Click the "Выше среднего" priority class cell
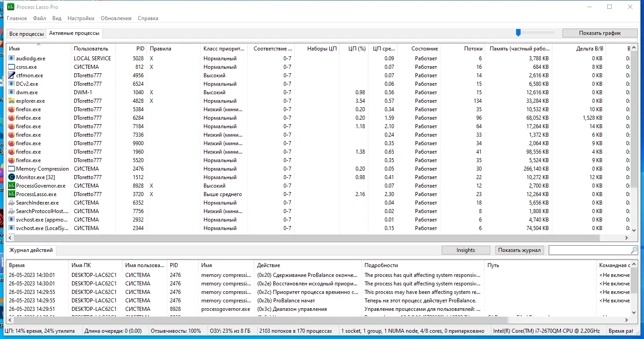 point(223,194)
